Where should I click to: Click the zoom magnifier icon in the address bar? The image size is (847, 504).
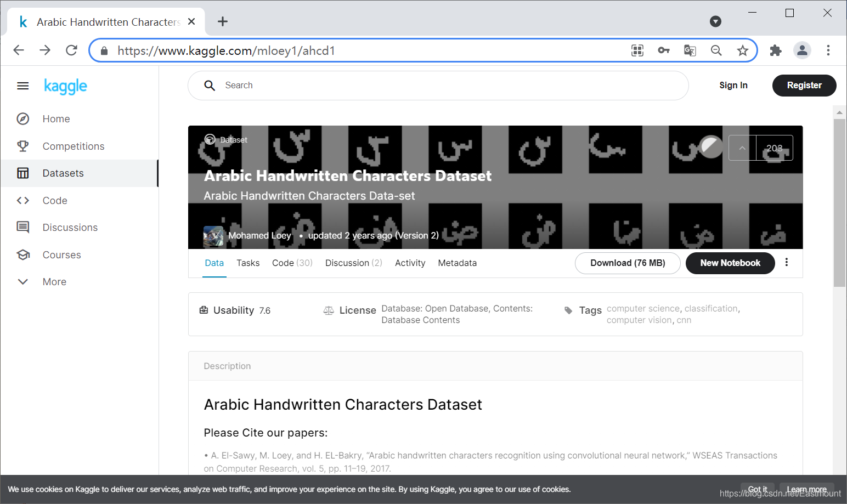click(716, 50)
